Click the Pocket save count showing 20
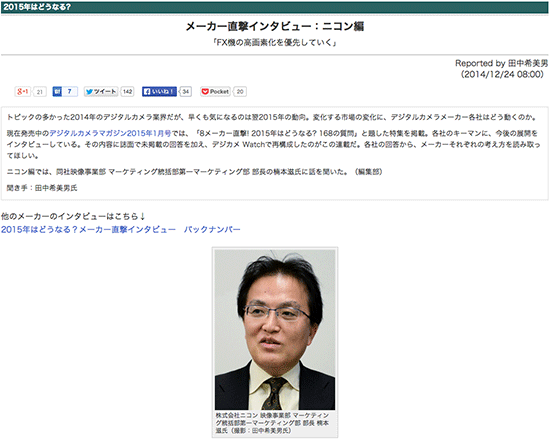The height and width of the screenshot is (441, 550). pyautogui.click(x=240, y=92)
